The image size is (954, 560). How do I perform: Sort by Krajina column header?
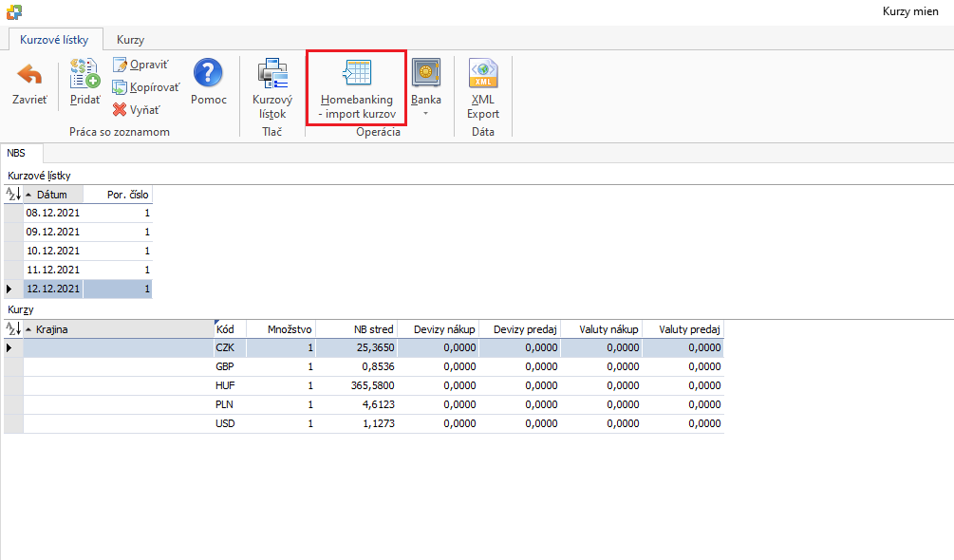(119, 329)
